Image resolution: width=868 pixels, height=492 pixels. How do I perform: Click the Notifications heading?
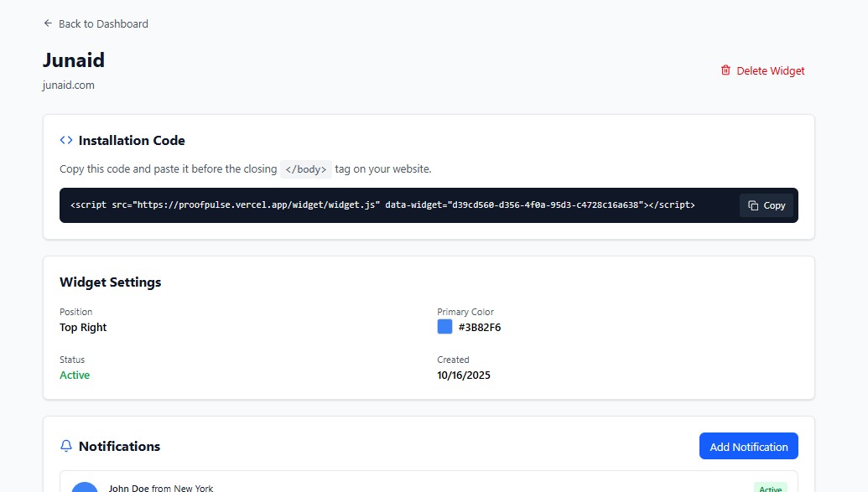120,446
